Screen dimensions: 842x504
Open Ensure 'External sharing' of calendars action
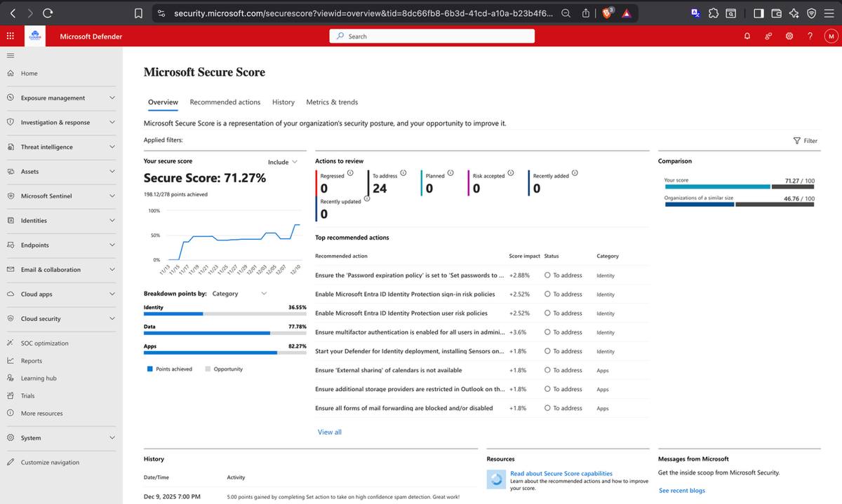(x=389, y=370)
